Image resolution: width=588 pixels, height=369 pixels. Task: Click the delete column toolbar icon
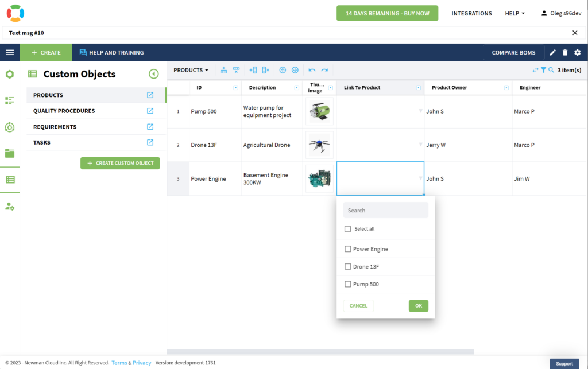(265, 70)
